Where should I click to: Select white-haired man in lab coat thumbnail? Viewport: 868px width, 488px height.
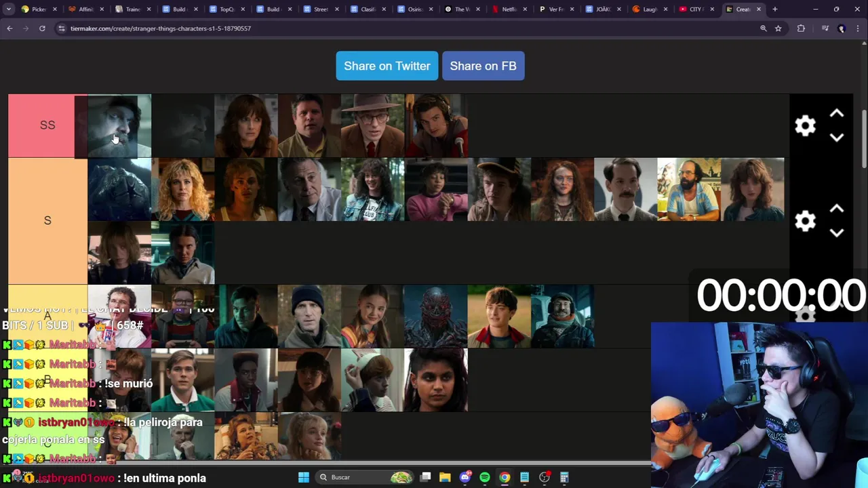(309, 190)
